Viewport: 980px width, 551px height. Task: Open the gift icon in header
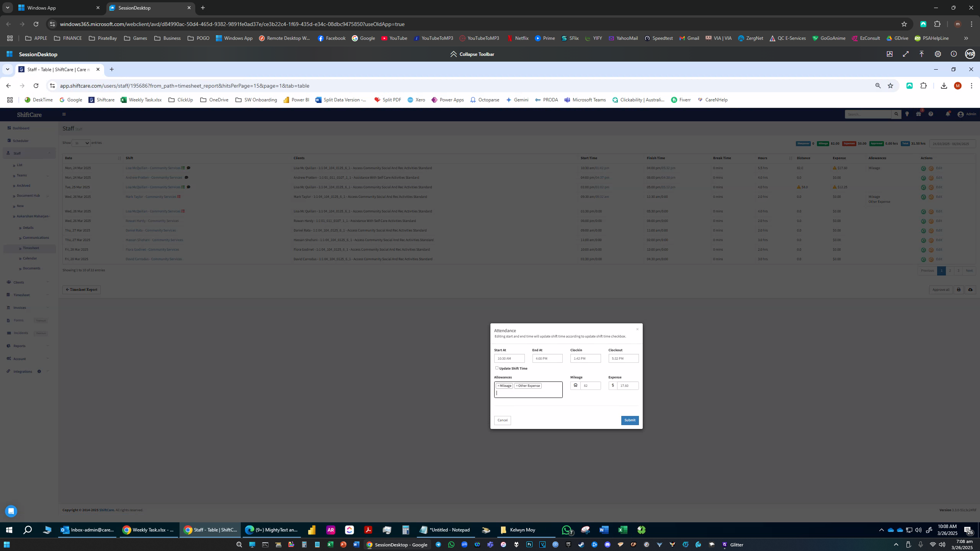pyautogui.click(x=918, y=114)
